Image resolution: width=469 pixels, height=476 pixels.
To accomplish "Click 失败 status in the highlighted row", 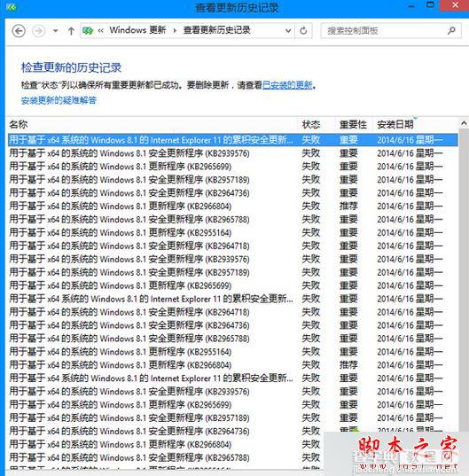I will 311,140.
